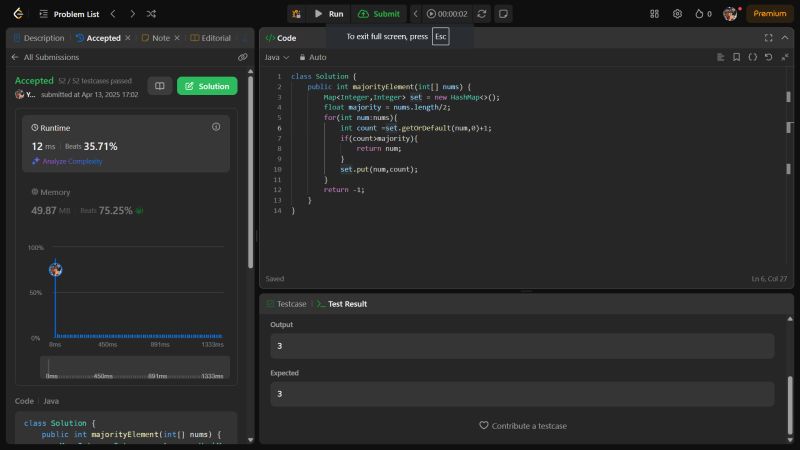Screen dimensions: 800x450
Task: Reset code to default icon
Action: pos(768,57)
